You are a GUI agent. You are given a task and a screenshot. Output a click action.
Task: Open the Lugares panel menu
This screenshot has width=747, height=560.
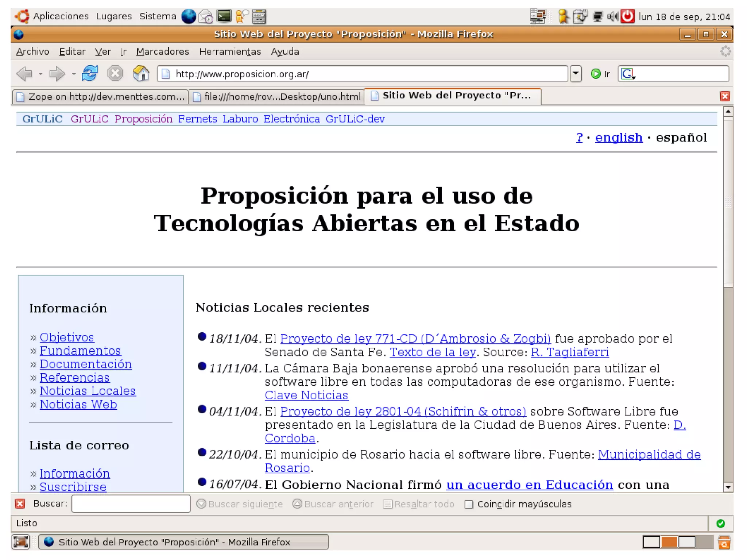pyautogui.click(x=114, y=16)
